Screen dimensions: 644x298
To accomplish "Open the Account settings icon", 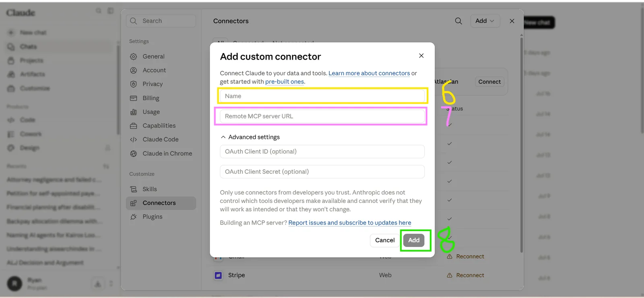I will 134,70.
